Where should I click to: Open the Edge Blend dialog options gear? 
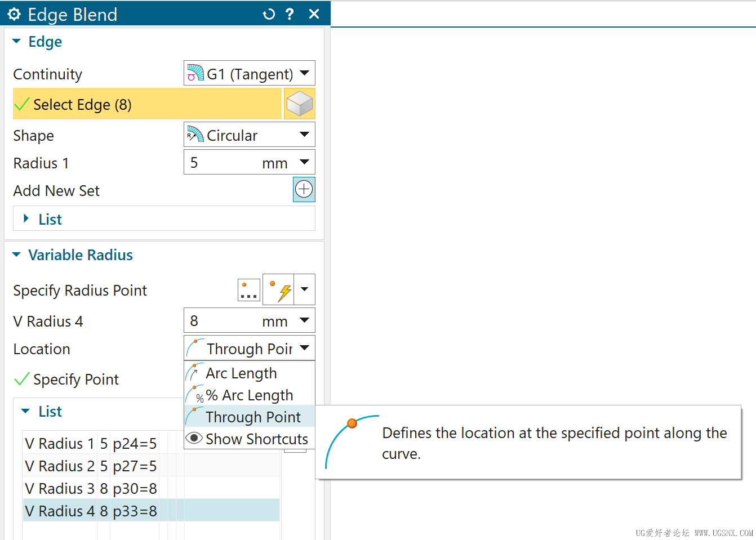14,14
